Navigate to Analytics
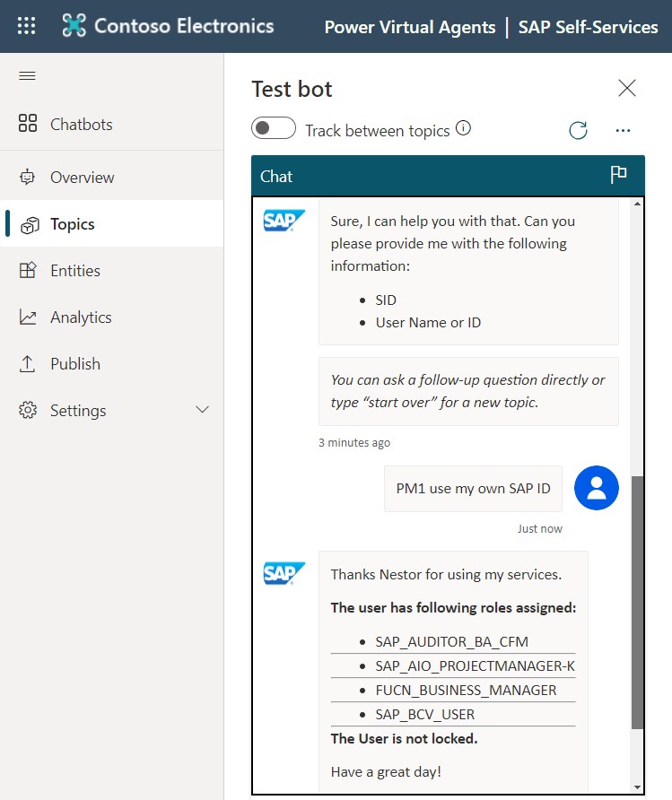Viewport: 672px width, 800px height. click(x=112, y=317)
